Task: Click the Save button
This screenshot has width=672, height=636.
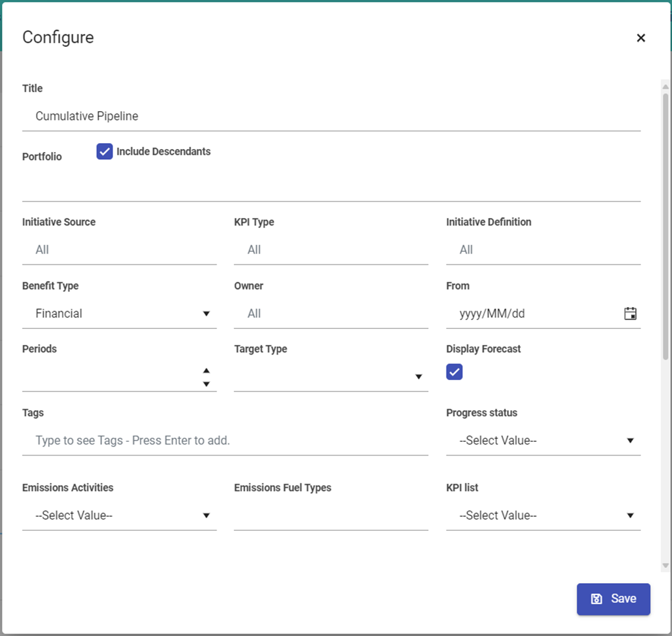Action: [x=613, y=599]
